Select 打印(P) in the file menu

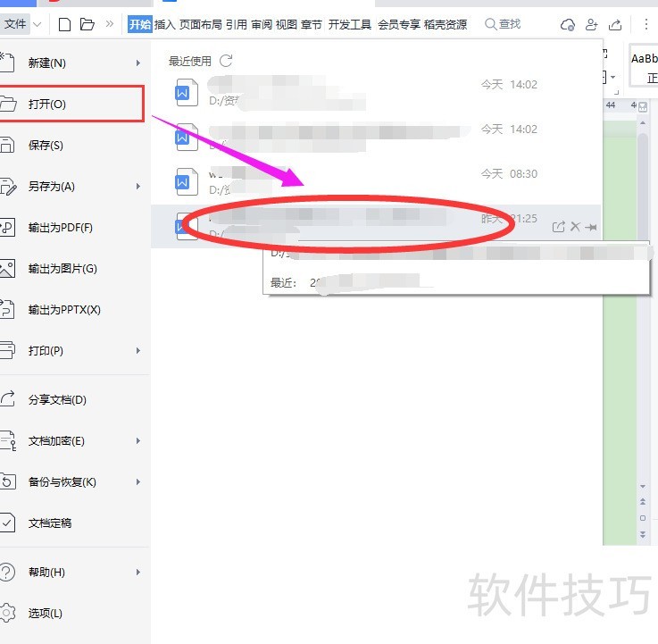click(75, 350)
